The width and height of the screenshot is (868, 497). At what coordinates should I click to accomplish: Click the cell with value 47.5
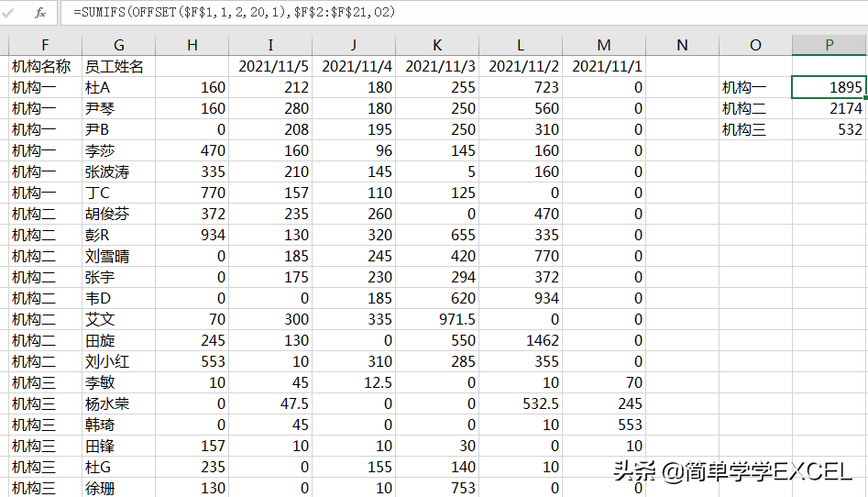click(270, 403)
